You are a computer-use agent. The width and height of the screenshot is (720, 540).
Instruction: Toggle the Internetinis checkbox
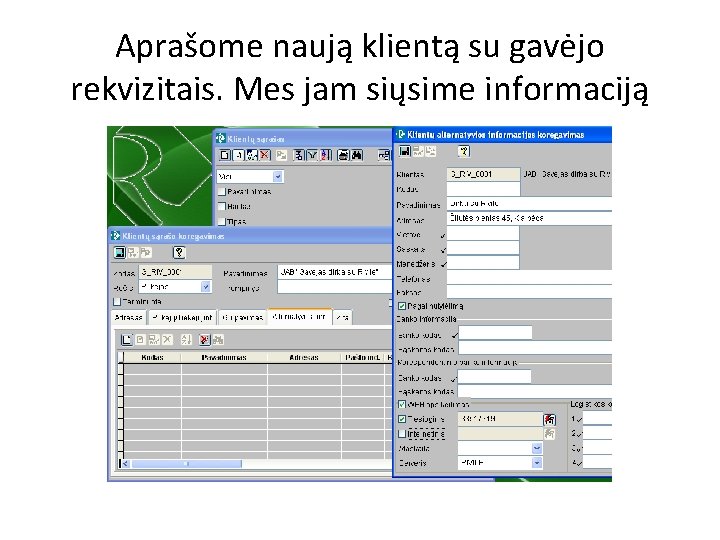(x=402, y=433)
